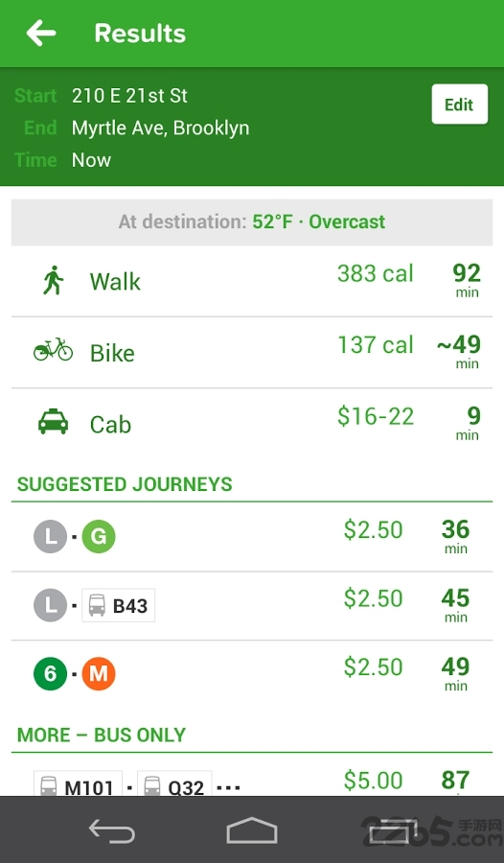Select the Cab option priced $16-22
The width and height of the screenshot is (504, 863).
tap(252, 424)
